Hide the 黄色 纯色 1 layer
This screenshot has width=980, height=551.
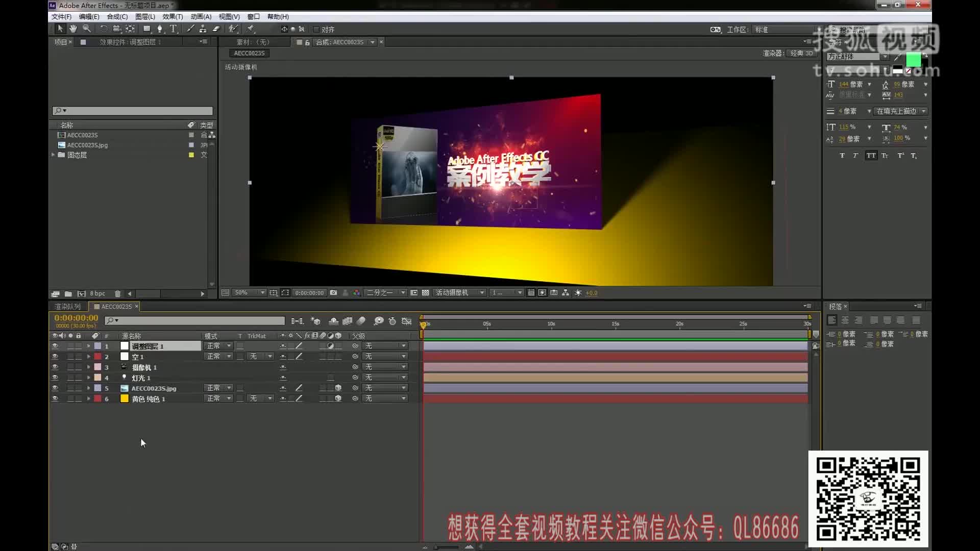[x=55, y=399]
